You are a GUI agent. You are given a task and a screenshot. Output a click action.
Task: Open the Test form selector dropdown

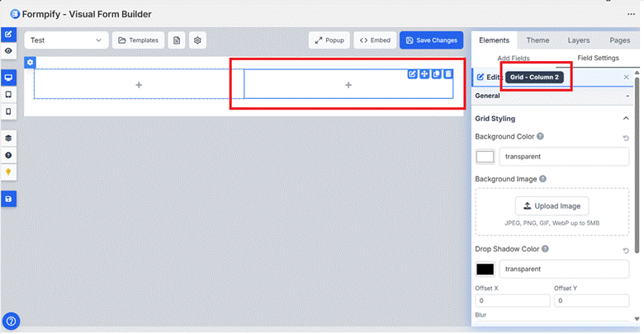[x=66, y=40]
